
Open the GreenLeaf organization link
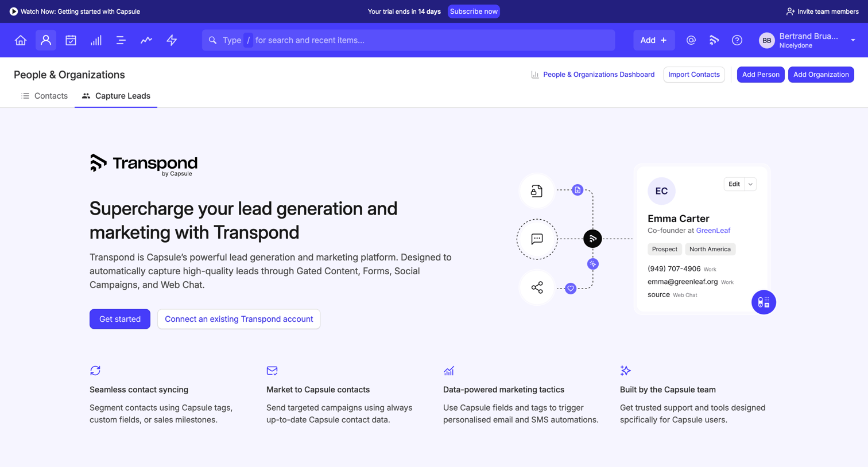tap(713, 231)
